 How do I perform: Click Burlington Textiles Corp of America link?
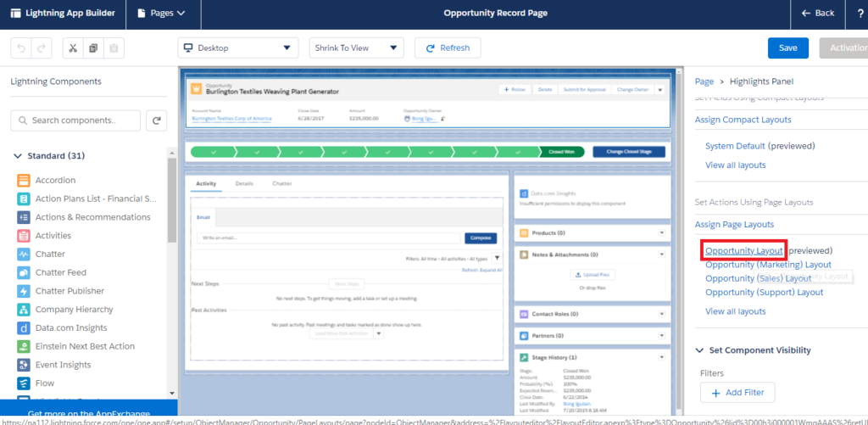click(231, 119)
